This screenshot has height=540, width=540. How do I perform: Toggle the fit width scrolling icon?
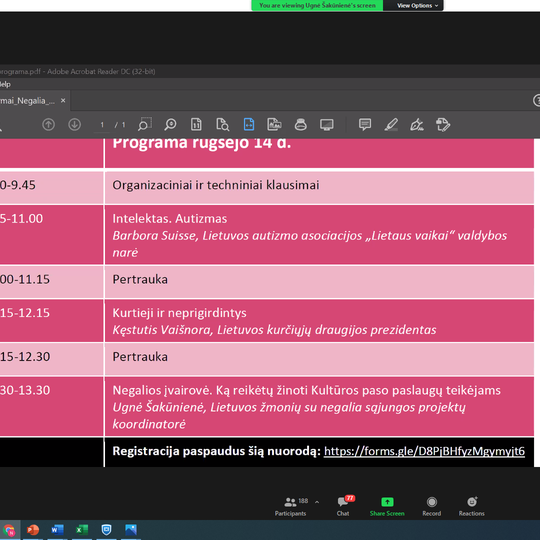(249, 124)
